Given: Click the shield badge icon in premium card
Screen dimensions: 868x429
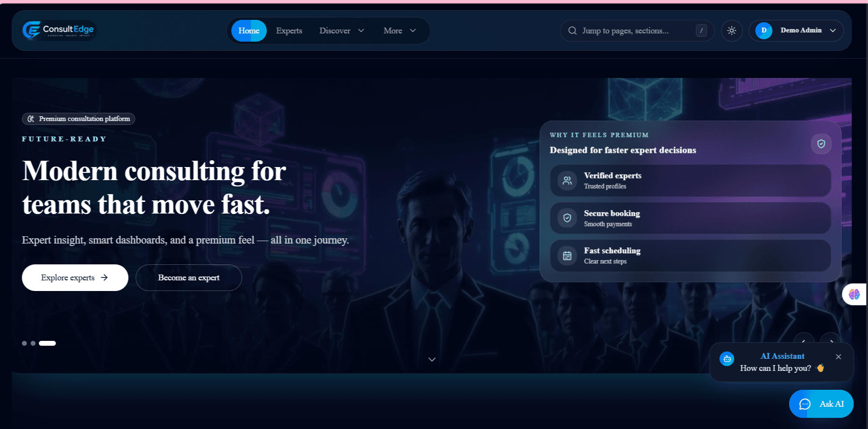Looking at the screenshot, I should (x=821, y=144).
